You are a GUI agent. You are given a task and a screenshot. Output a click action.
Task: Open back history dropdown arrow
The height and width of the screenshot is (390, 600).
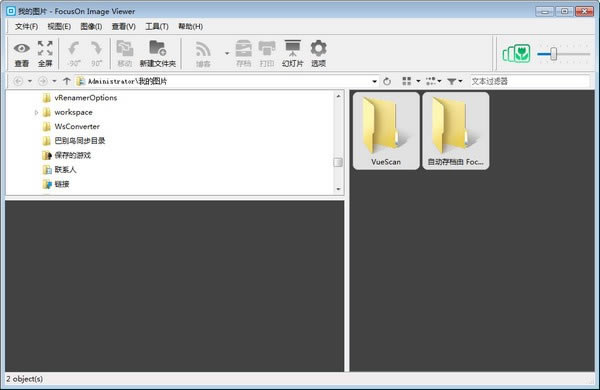coord(29,81)
